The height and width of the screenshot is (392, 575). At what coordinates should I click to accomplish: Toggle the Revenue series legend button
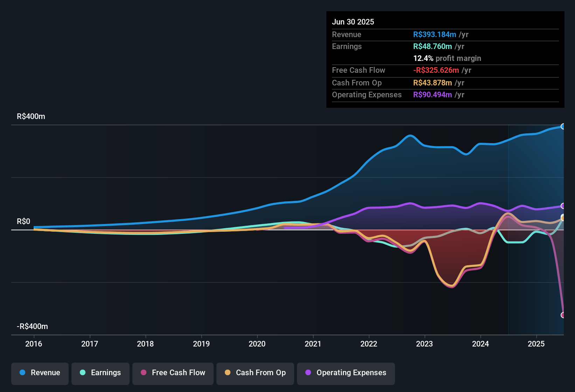point(40,373)
